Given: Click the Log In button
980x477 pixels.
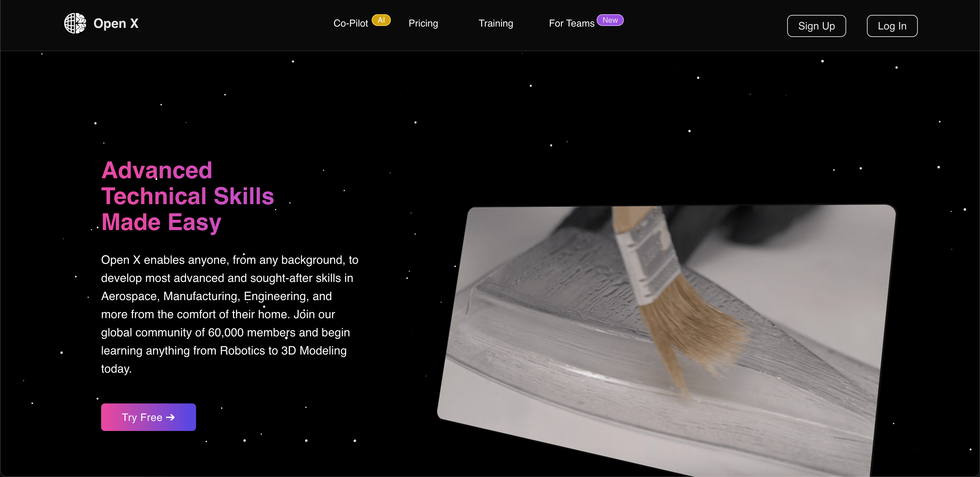Looking at the screenshot, I should [x=892, y=26].
